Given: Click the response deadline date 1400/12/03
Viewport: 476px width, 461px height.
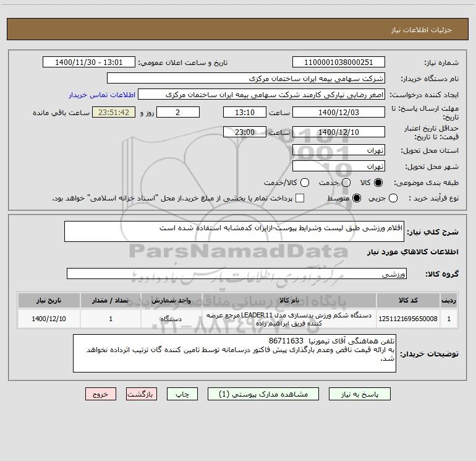Looking at the screenshot, I should click(339, 112).
